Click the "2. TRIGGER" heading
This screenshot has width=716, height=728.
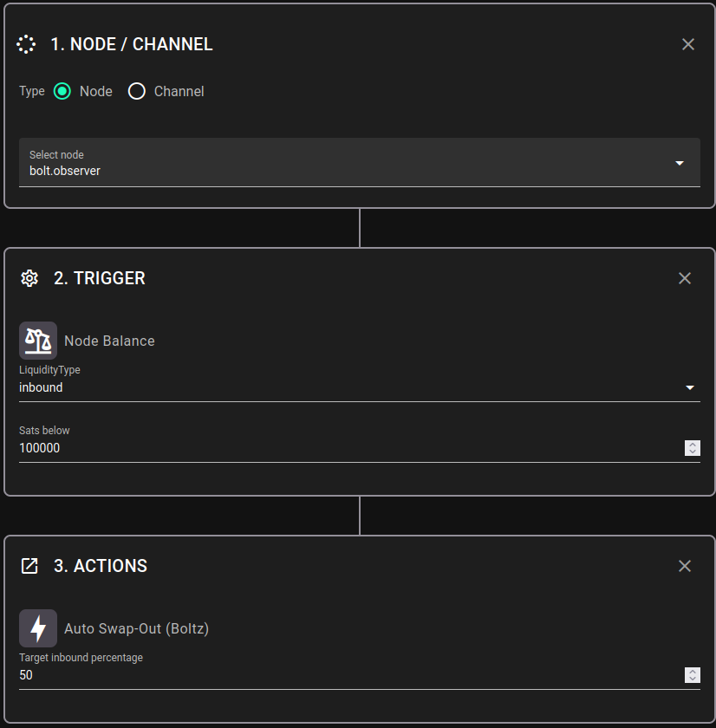point(100,278)
